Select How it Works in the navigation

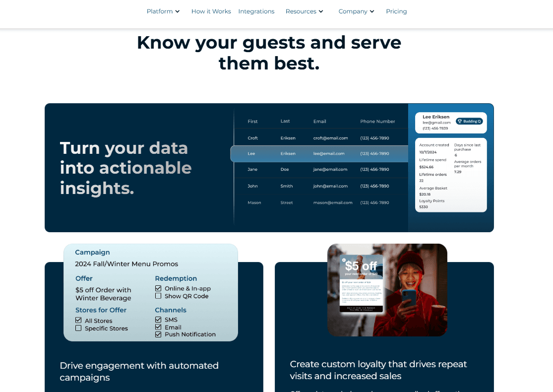pyautogui.click(x=211, y=11)
